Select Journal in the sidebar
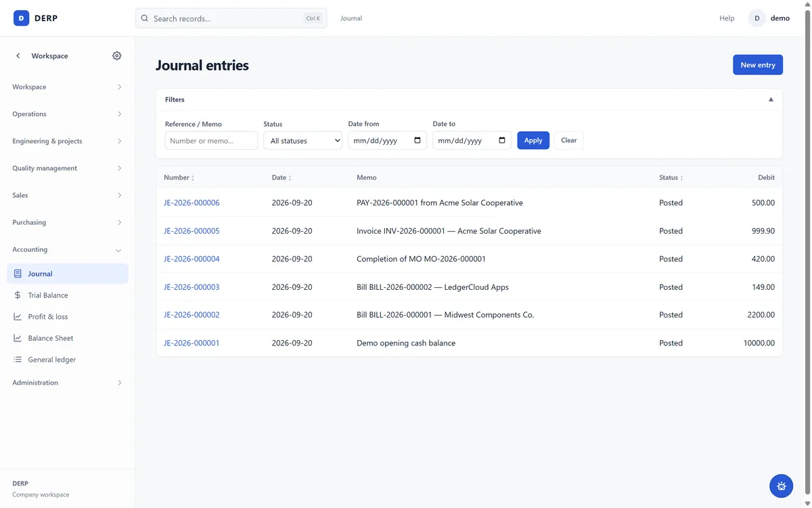Viewport: 812px width, 508px height. (67, 274)
